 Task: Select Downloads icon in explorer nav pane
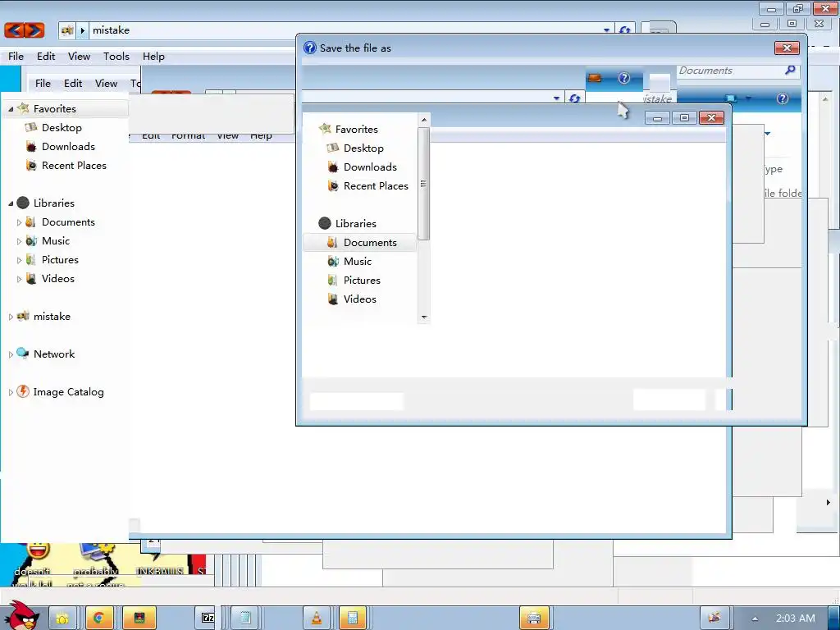[31, 146]
